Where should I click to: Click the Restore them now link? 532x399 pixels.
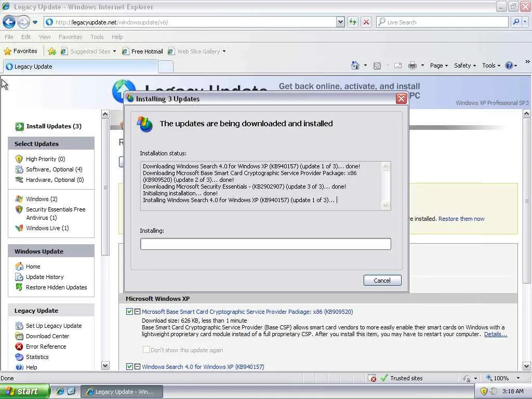pos(461,219)
